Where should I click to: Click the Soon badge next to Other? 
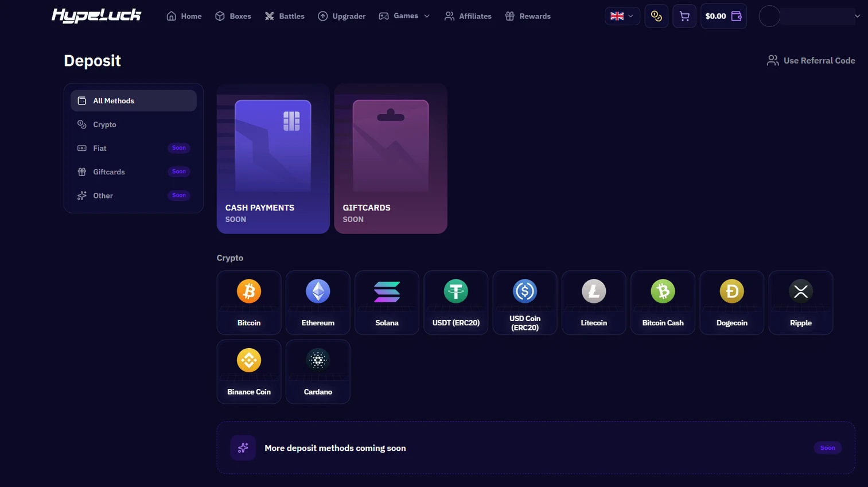[x=179, y=196]
